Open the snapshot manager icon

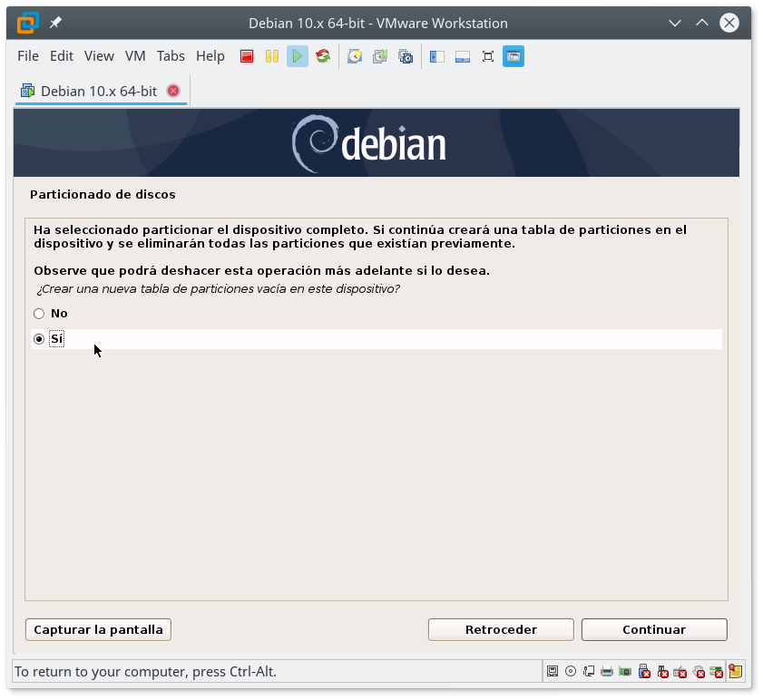pos(406,56)
